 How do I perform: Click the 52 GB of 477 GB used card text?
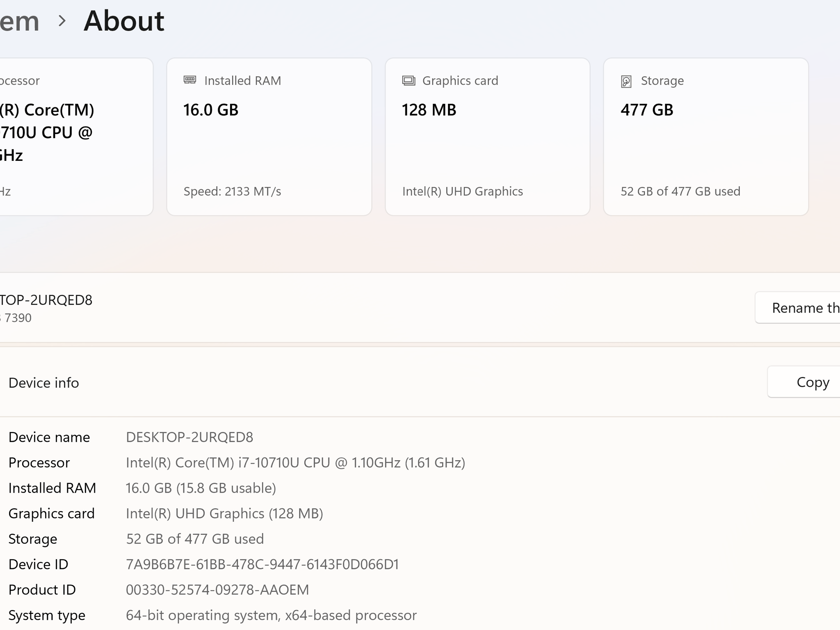(x=680, y=191)
